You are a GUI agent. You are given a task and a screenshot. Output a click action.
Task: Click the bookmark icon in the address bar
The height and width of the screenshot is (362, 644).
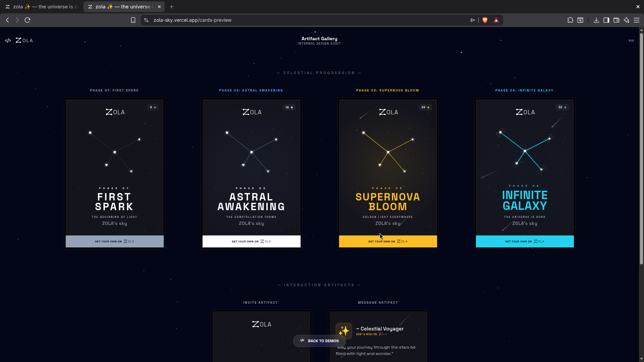[133, 20]
